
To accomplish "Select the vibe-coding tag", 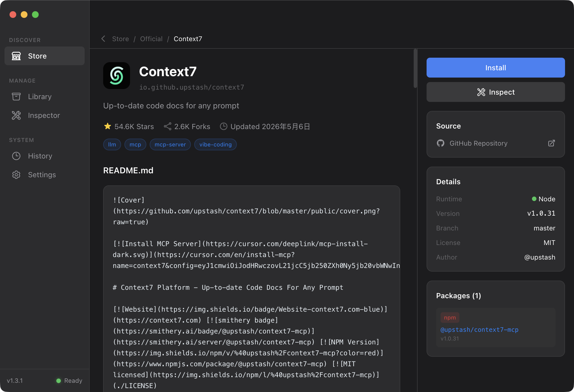I will point(216,144).
